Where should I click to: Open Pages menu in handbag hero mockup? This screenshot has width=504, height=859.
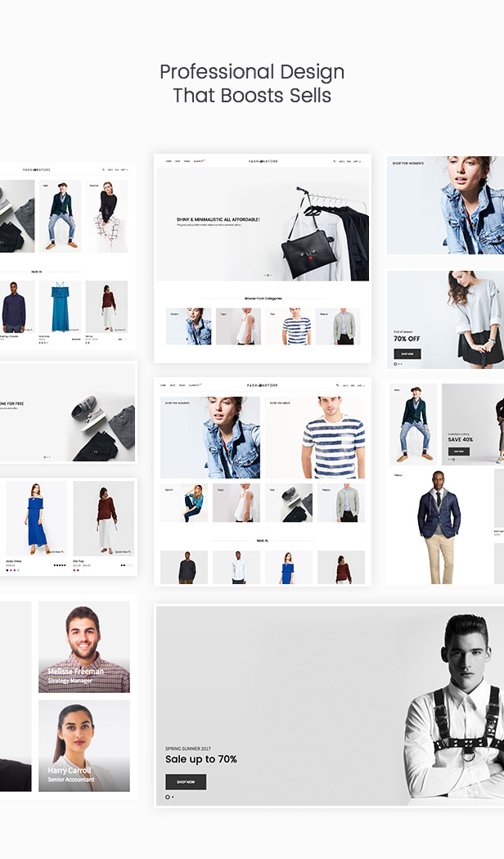[187, 162]
